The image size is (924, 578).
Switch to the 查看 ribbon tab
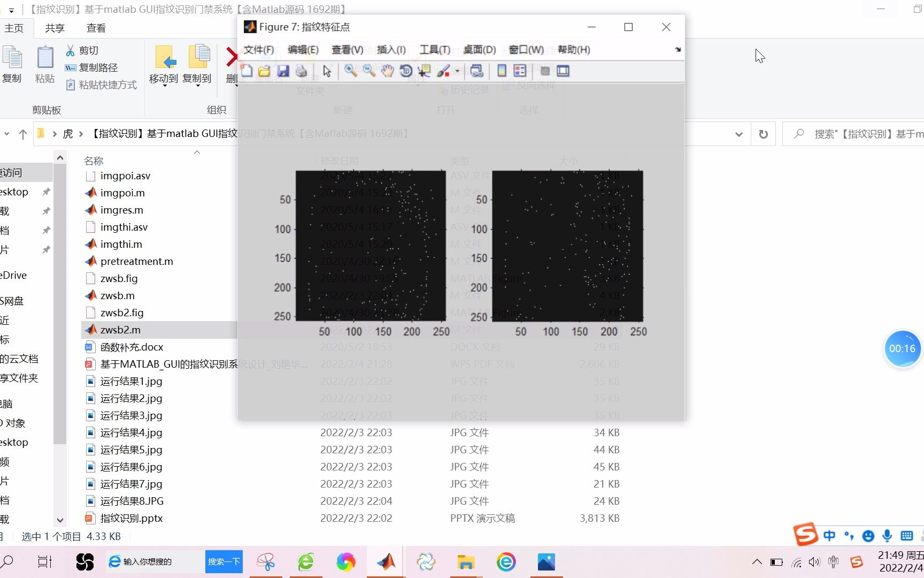click(x=95, y=28)
